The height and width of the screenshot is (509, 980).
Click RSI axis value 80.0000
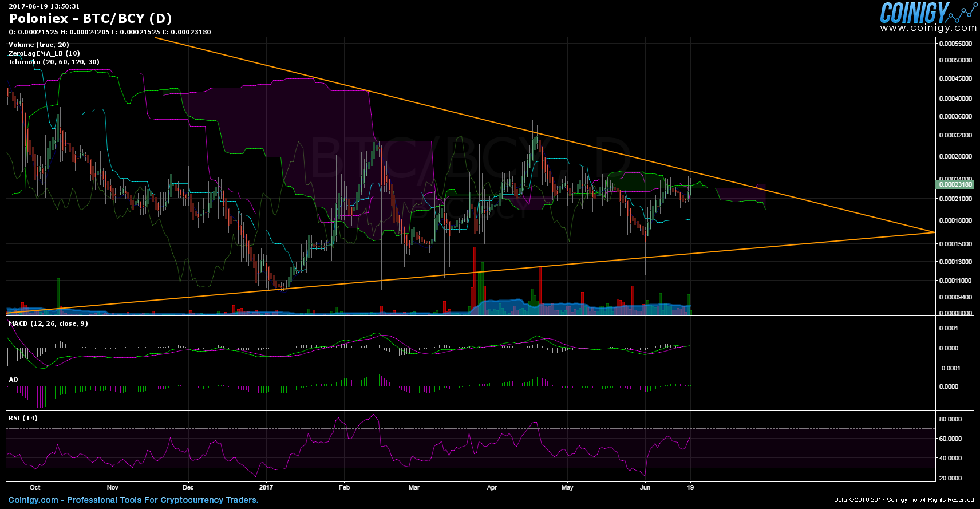(x=950, y=419)
